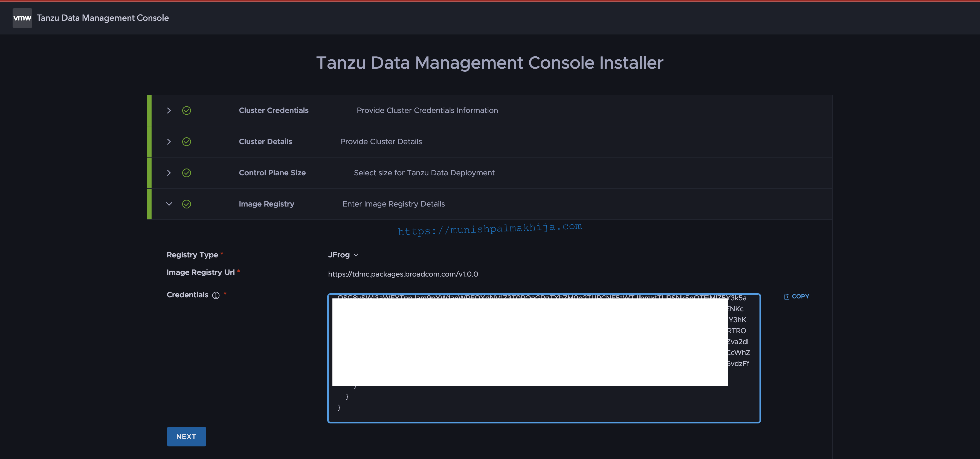Select the Cluster Details step title
Screen dimensions: 980x459
(266, 142)
